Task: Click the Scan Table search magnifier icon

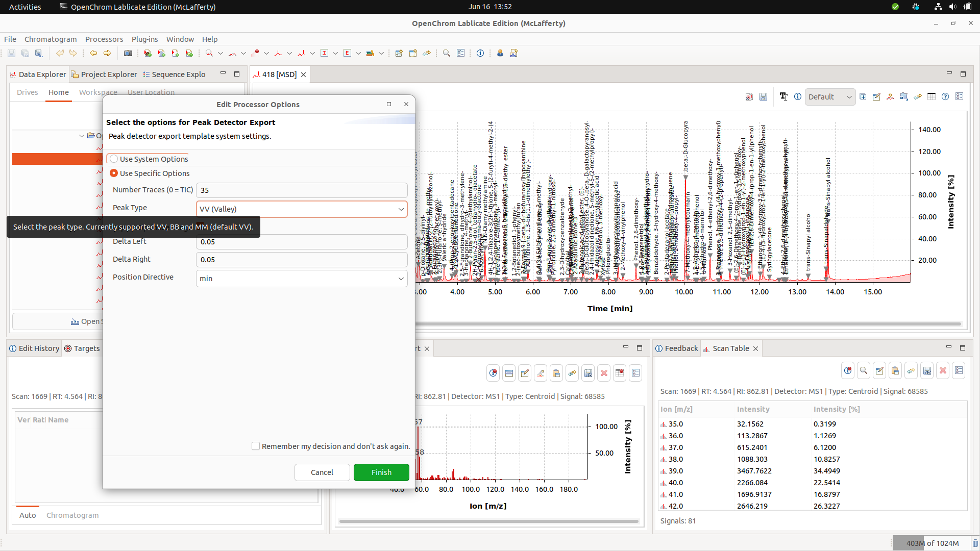Action: pos(864,370)
